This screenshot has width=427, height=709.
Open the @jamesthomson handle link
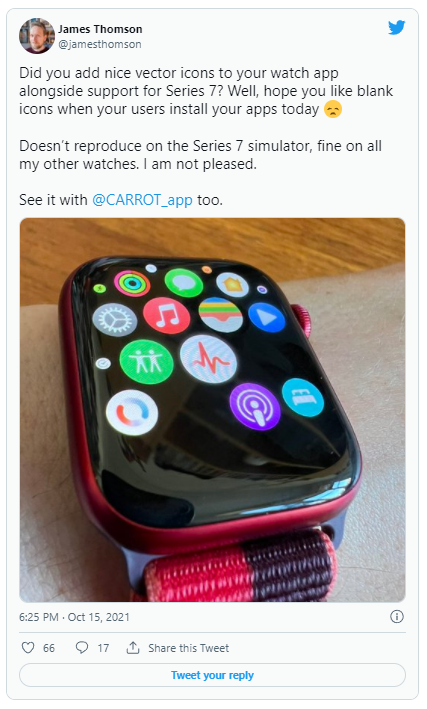(x=100, y=44)
